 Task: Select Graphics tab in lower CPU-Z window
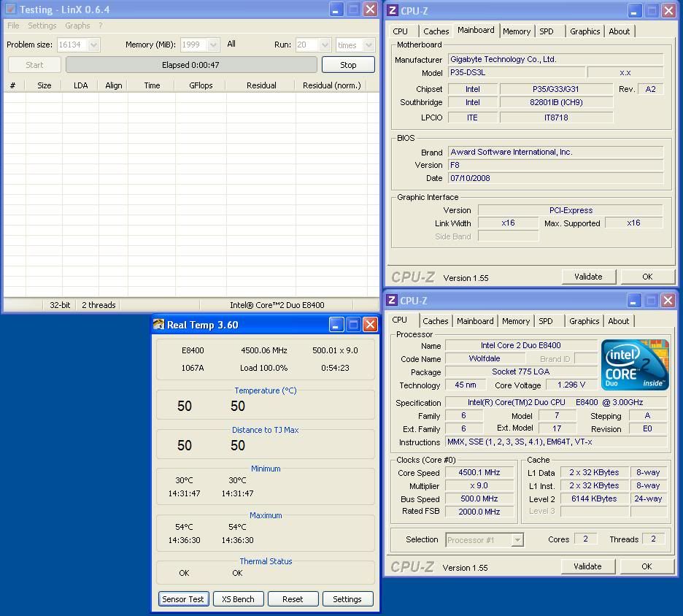point(584,321)
